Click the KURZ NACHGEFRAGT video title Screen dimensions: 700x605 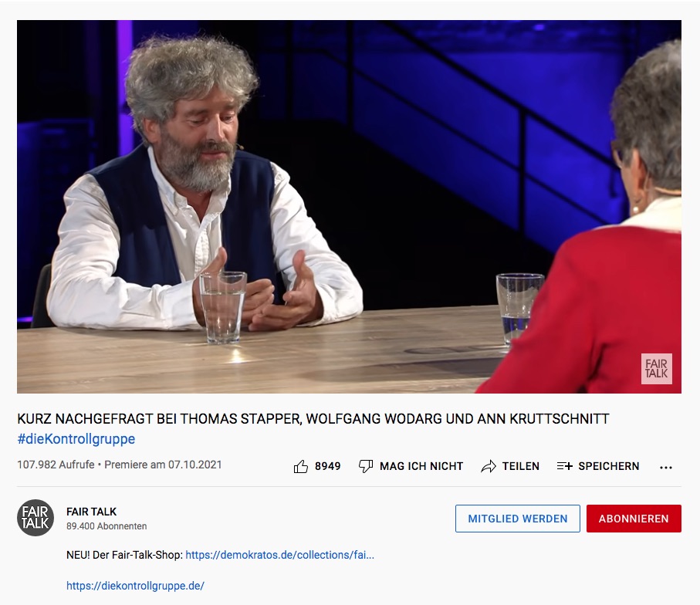pyautogui.click(x=313, y=419)
